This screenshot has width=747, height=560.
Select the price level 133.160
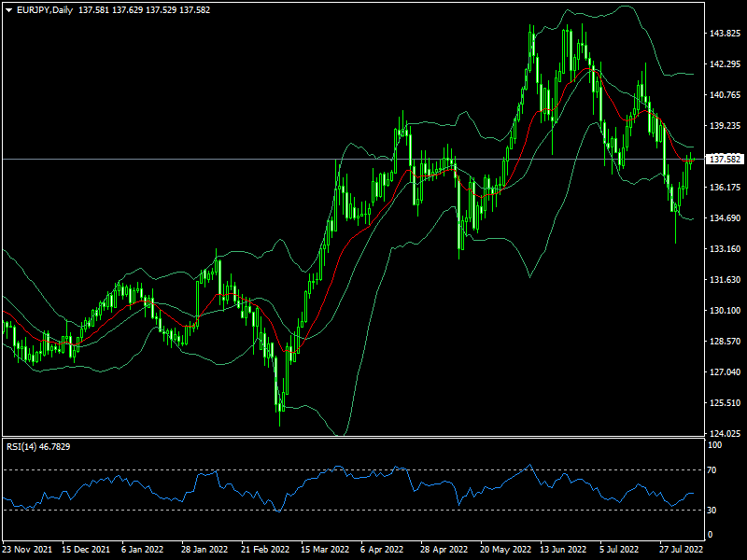click(x=725, y=248)
